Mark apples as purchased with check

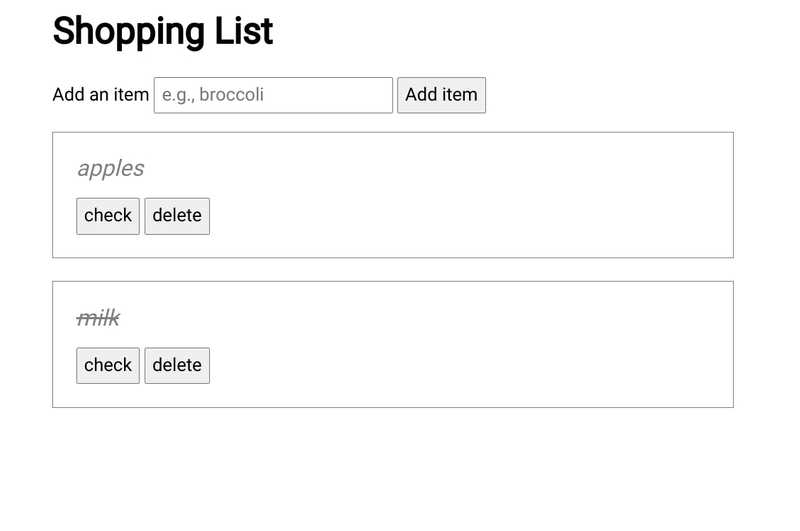108,215
